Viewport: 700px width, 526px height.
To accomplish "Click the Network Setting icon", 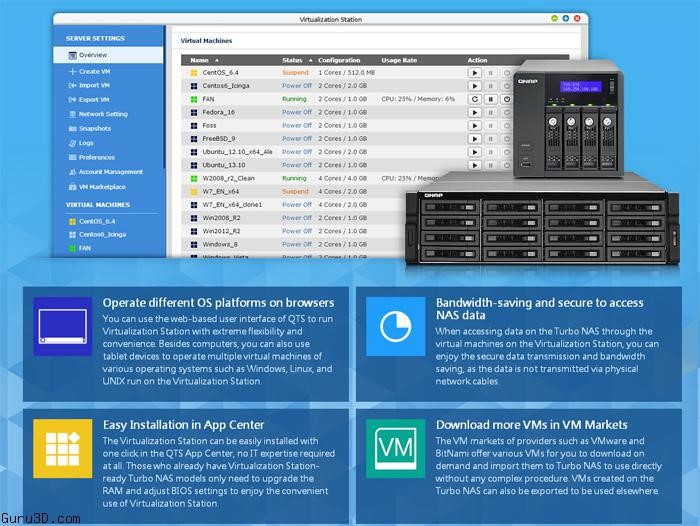I will 72,114.
